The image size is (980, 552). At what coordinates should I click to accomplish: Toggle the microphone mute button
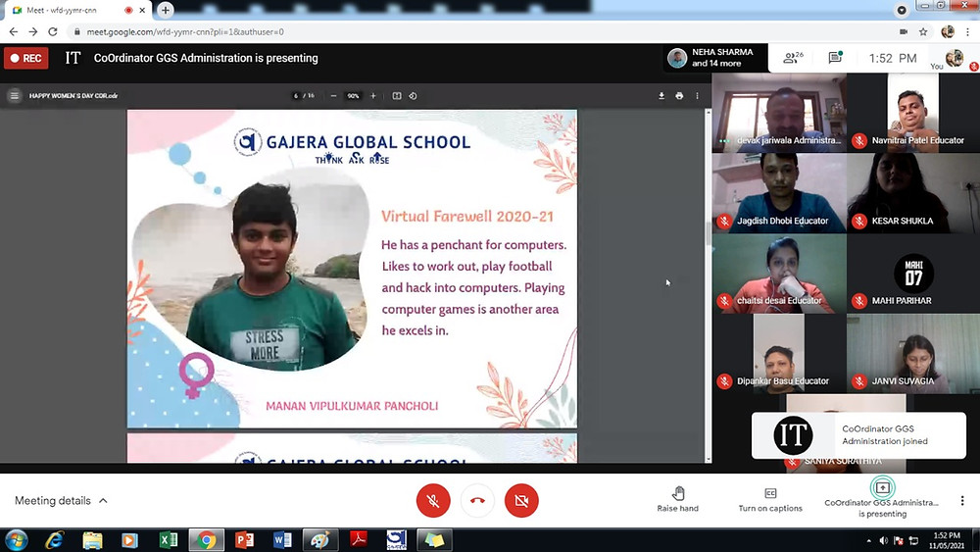pyautogui.click(x=433, y=500)
